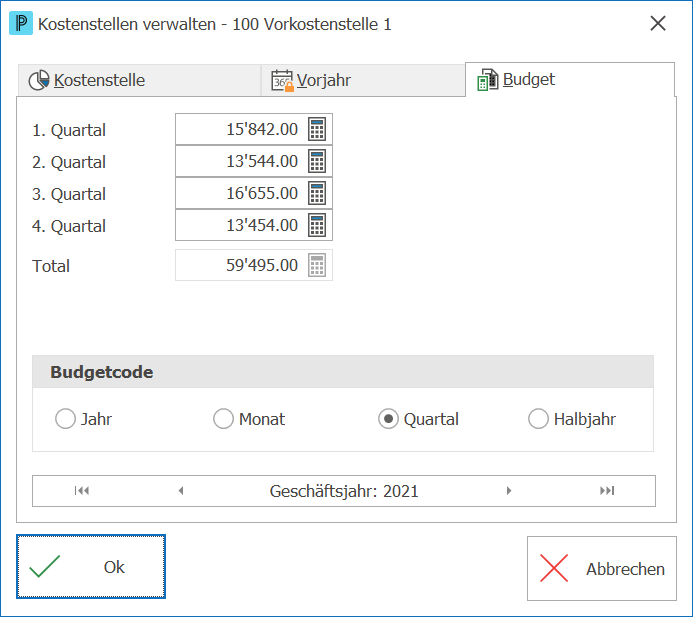Screen dimensions: 693x617
Task: Edit the 2. Quartal value 13'544.00
Action: [254, 161]
